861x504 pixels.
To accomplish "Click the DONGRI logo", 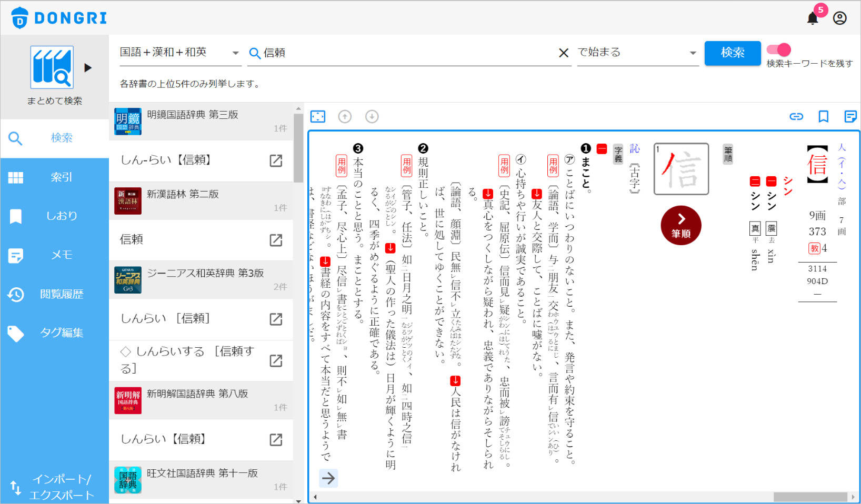I will tap(59, 18).
